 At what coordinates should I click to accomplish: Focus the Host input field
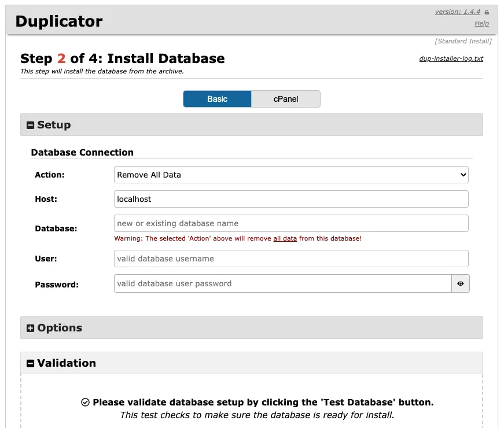(x=291, y=199)
